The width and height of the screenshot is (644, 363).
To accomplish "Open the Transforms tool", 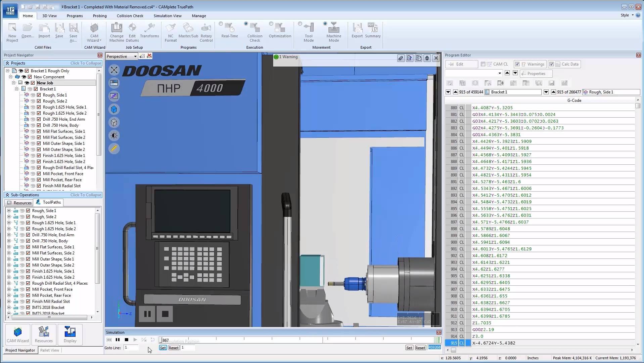I will 149,31.
